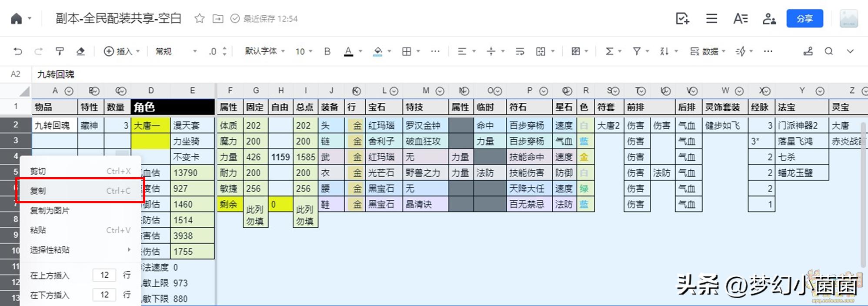The image size is (868, 306).
Task: Open the stamp icon in toolbar
Action: click(808, 51)
